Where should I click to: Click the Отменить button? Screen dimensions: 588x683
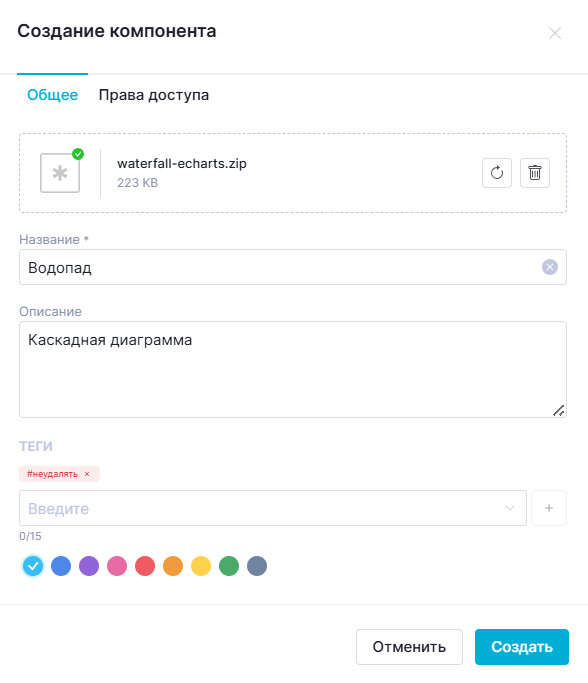409,647
